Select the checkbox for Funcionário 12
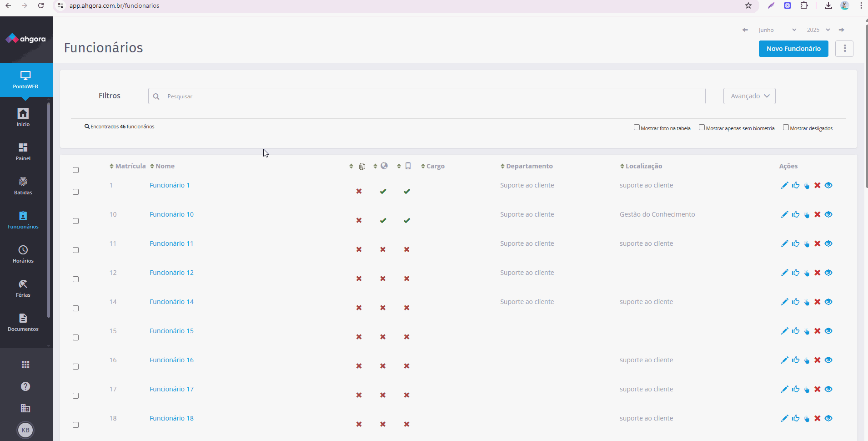This screenshot has height=441, width=868. point(75,279)
